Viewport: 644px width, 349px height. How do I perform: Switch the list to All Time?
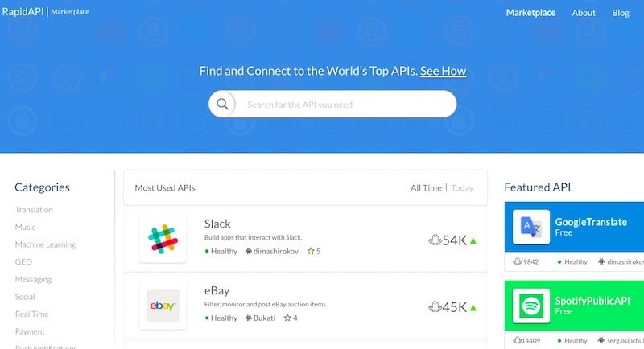426,187
